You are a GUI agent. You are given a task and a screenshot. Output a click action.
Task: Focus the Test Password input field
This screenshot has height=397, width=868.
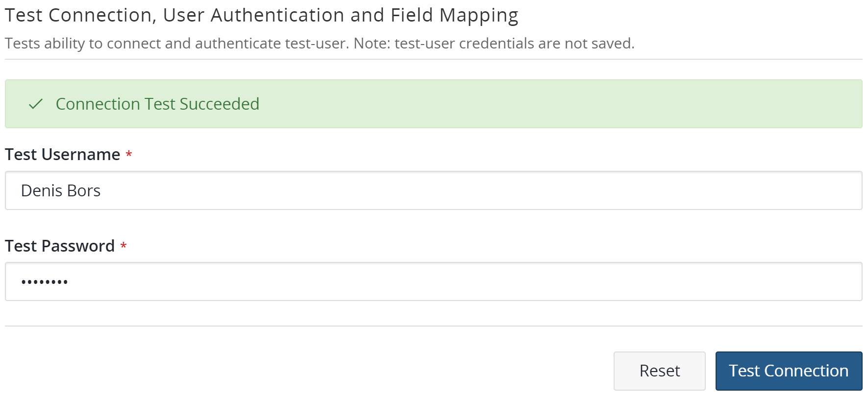pos(433,281)
